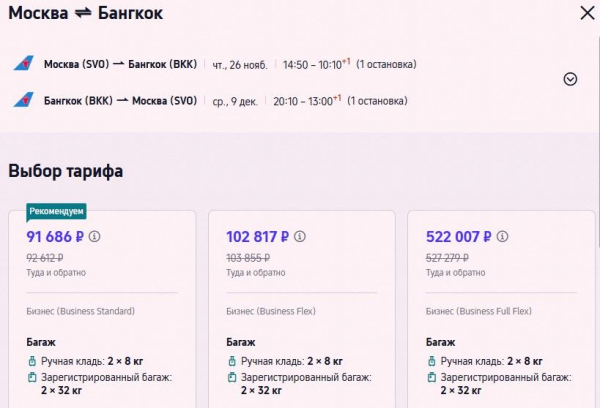Expand flight details with the chevron button

tap(570, 79)
